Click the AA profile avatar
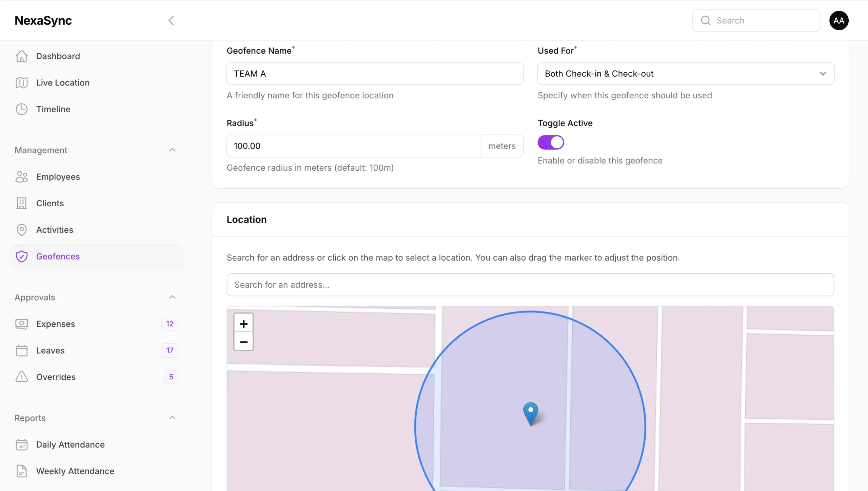This screenshot has width=868, height=491. [x=839, y=20]
